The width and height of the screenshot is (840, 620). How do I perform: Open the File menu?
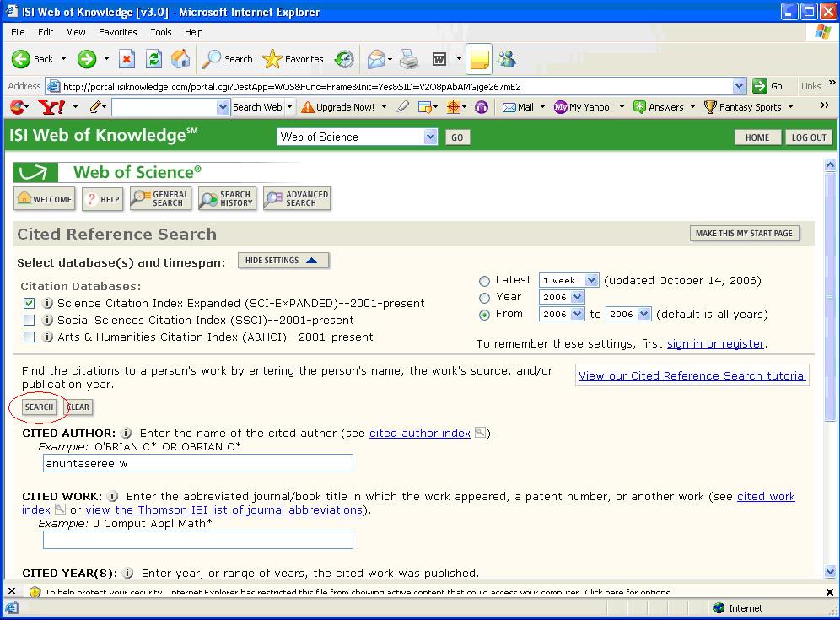pos(18,32)
